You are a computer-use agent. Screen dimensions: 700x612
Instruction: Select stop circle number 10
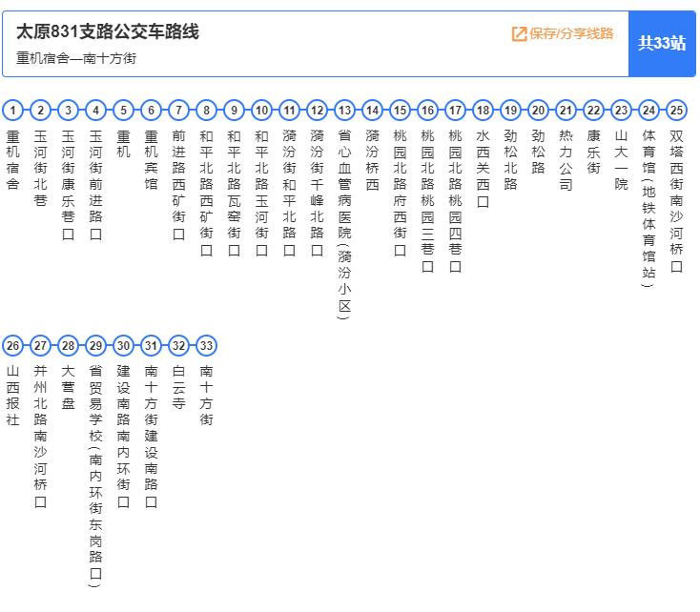click(x=262, y=111)
